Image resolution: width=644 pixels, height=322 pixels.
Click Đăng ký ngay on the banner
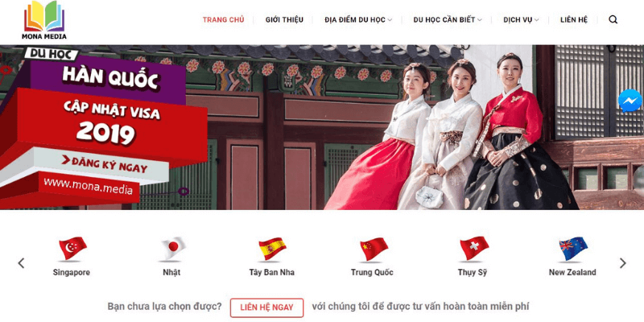[105, 164]
